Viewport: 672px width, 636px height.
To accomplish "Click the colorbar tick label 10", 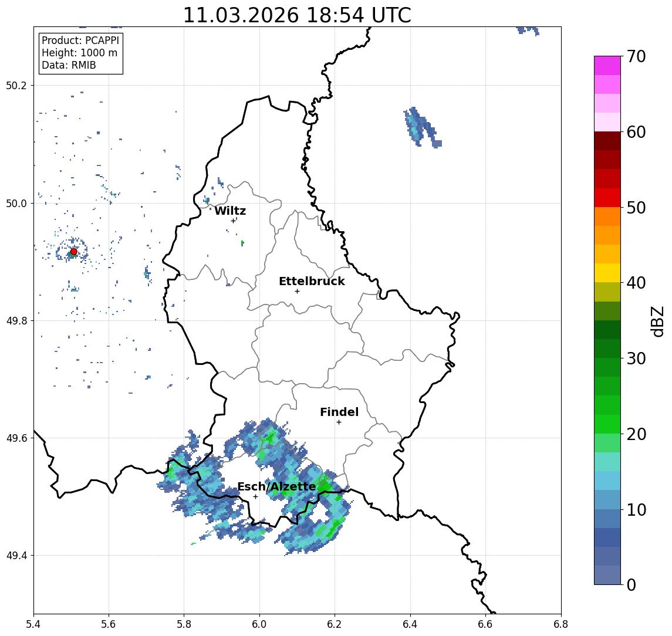I will tap(636, 510).
